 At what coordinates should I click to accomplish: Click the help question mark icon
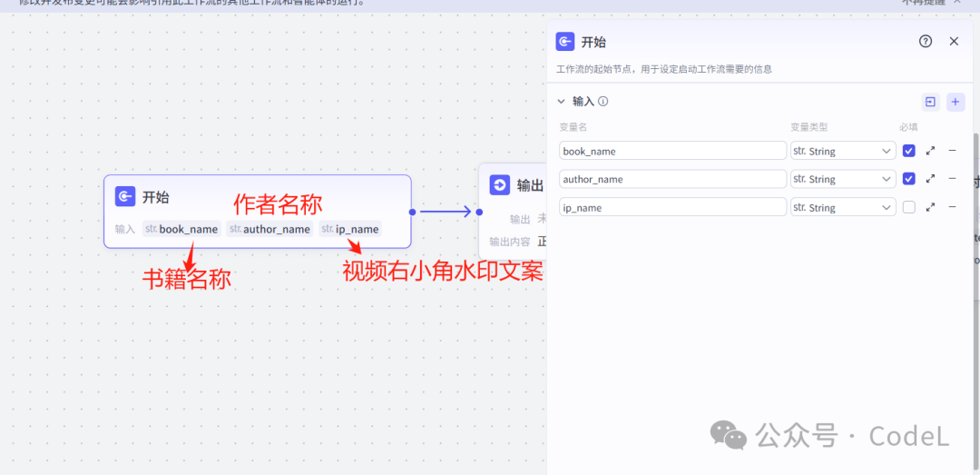[x=925, y=41]
